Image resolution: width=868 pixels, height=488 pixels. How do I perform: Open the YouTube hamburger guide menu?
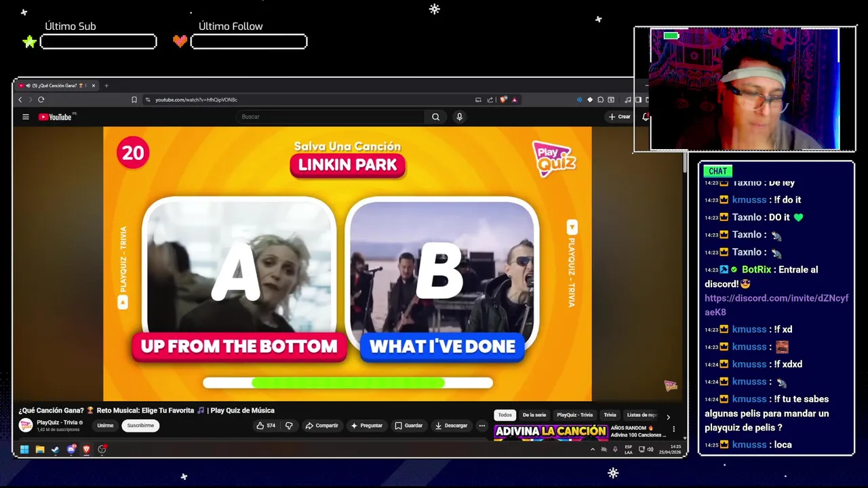26,117
